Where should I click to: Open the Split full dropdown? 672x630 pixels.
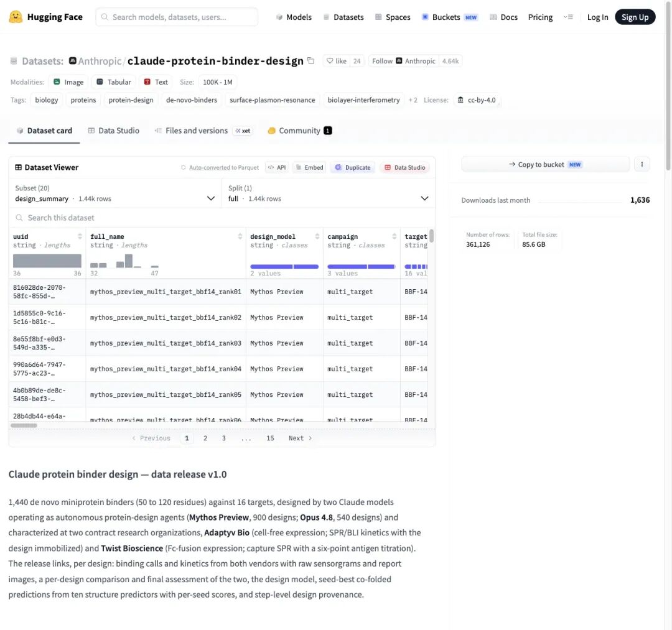click(x=329, y=193)
